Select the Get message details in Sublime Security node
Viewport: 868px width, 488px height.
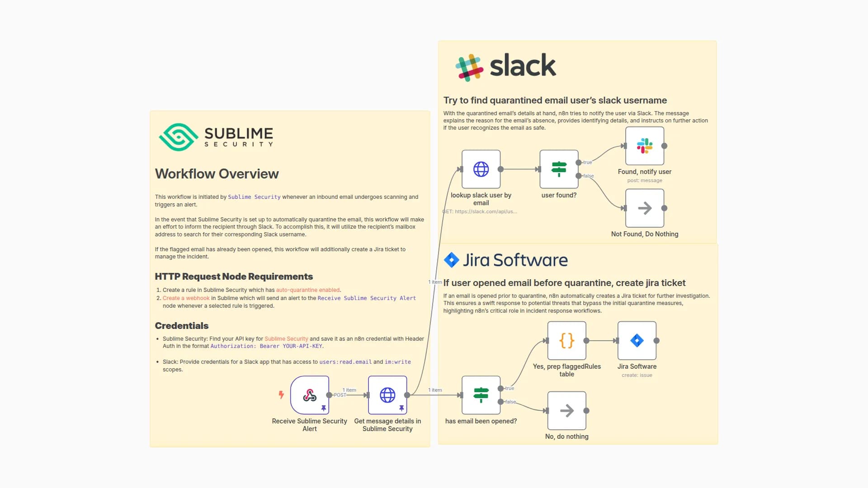click(387, 395)
